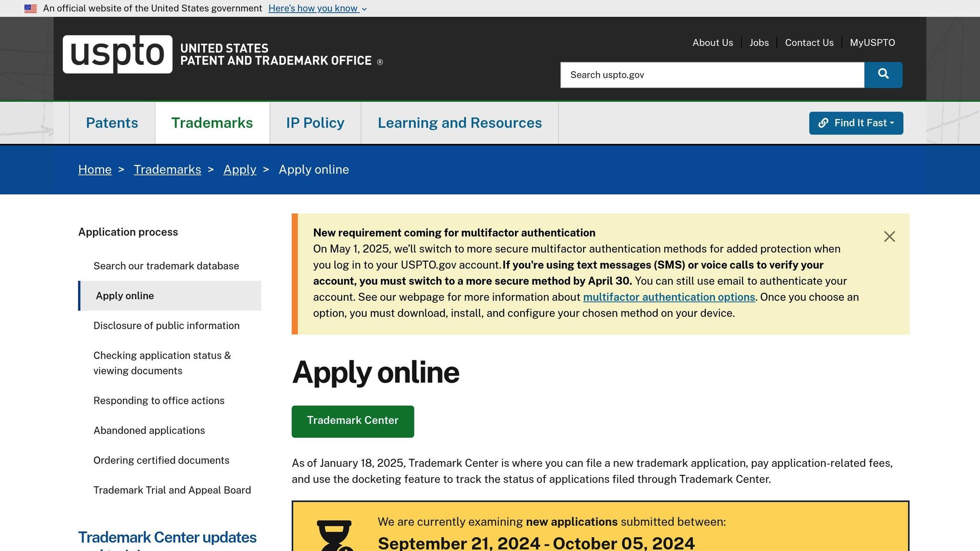Viewport: 980px width, 551px height.
Task: Dismiss the multifactor authentication alert
Action: (x=889, y=237)
